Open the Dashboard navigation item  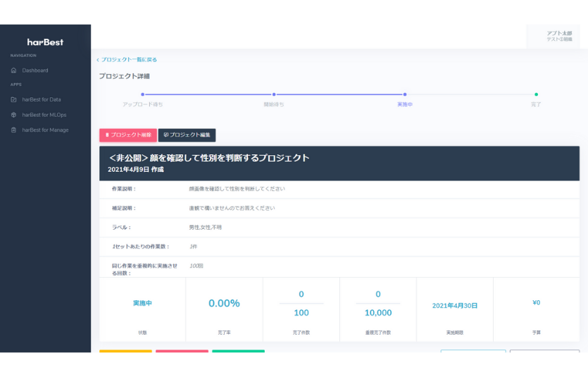click(35, 70)
